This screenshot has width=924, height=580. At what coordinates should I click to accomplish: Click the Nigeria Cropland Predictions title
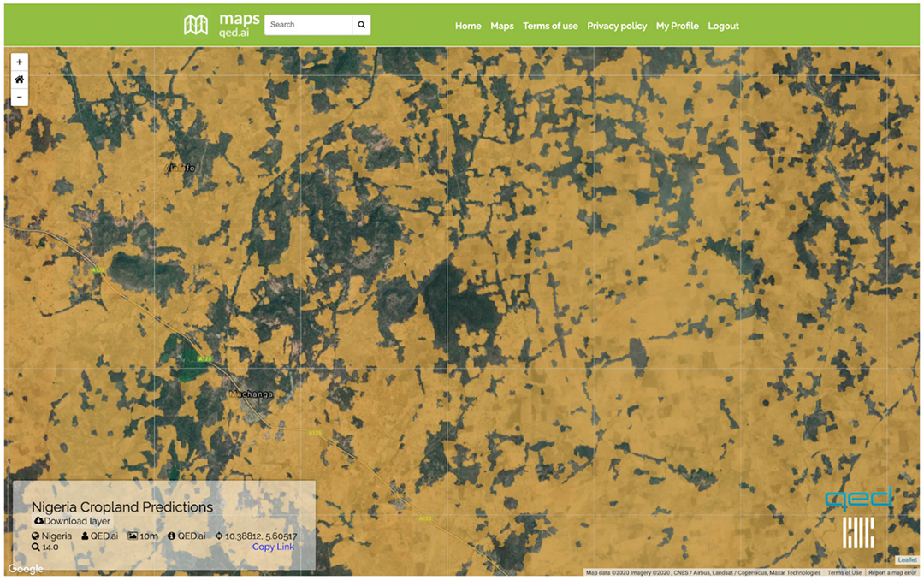[122, 507]
